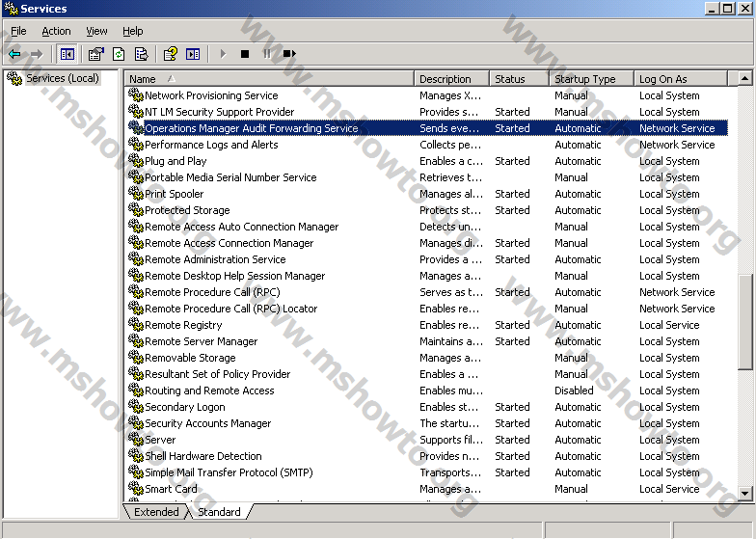Sort by the Startup Type column header
Screen dimensions: 756x539
tap(592, 79)
